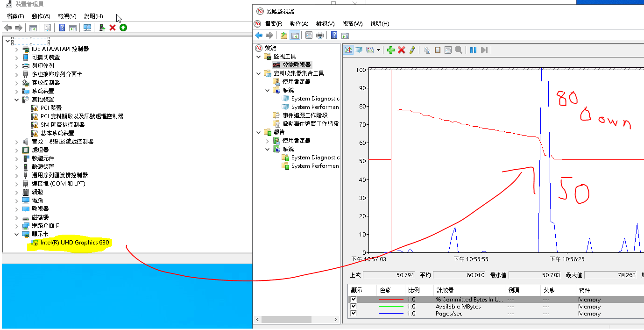Click the show/hide console tree icon in Performance Monitor

(x=295, y=36)
